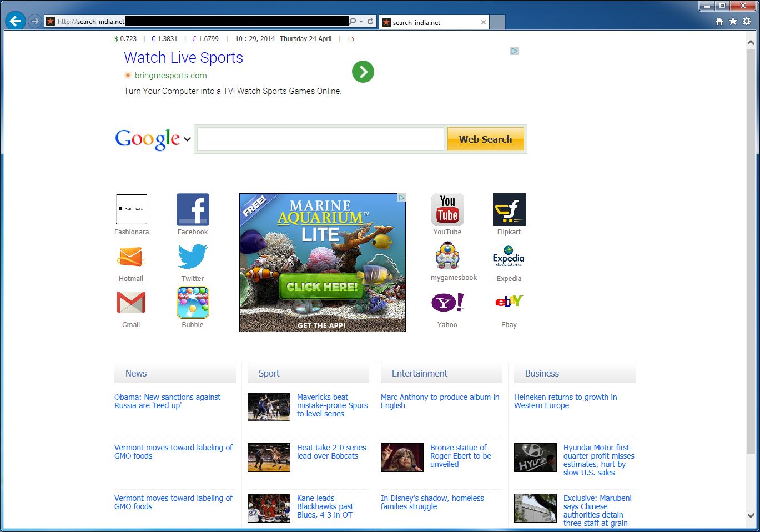Open Kane leads Blackhawks past Blues story
760x532 pixels.
pyautogui.click(x=325, y=506)
